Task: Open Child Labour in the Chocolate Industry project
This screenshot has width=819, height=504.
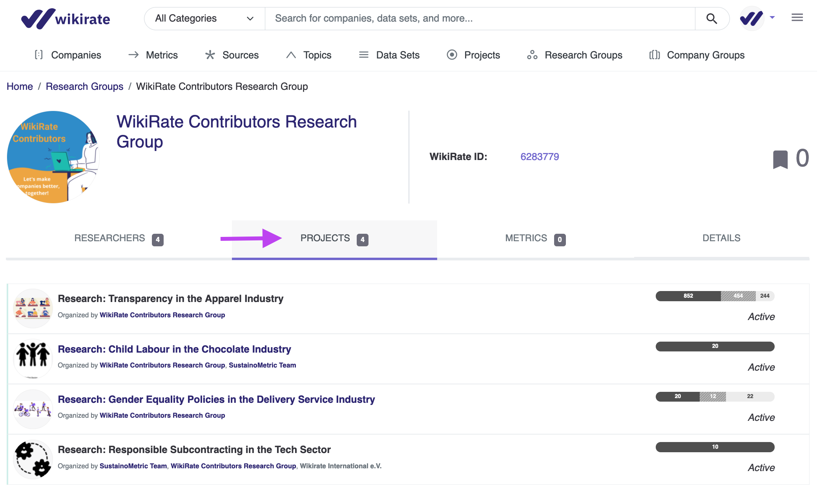Action: coord(174,349)
